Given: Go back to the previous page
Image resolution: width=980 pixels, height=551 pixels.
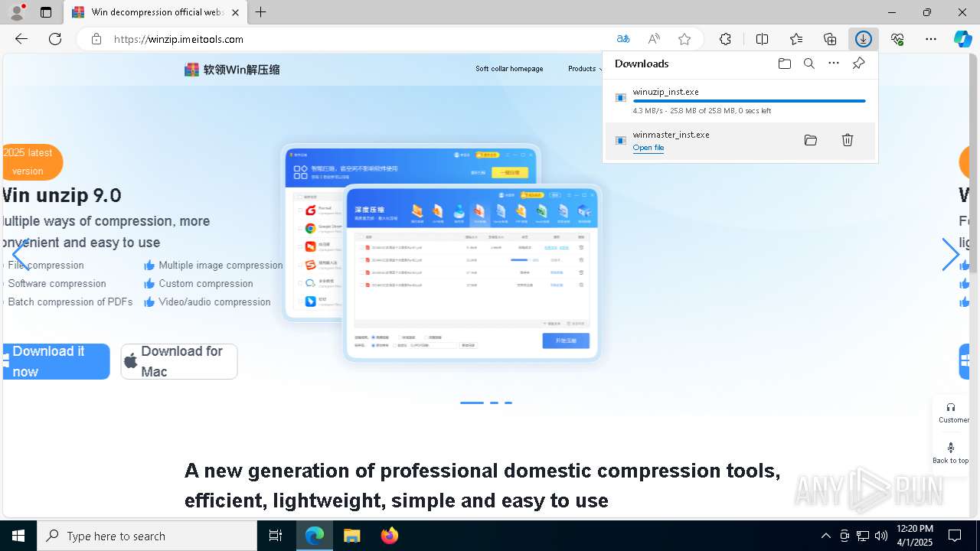Looking at the screenshot, I should [x=21, y=39].
